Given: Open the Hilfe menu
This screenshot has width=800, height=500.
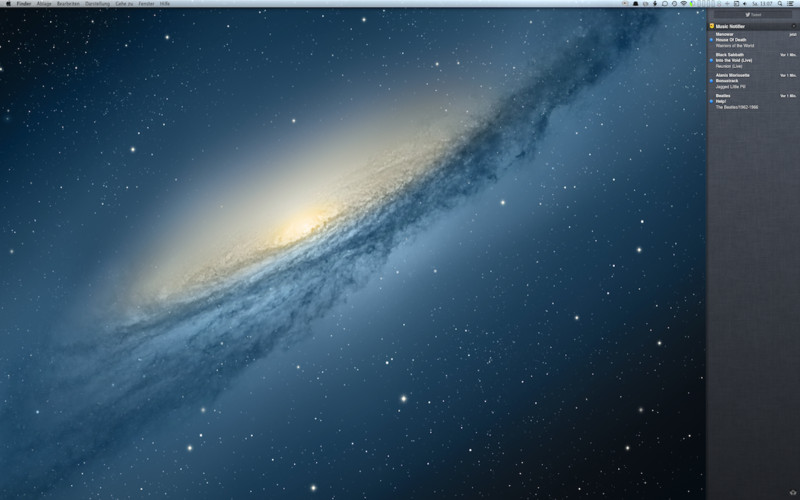Looking at the screenshot, I should (x=165, y=4).
